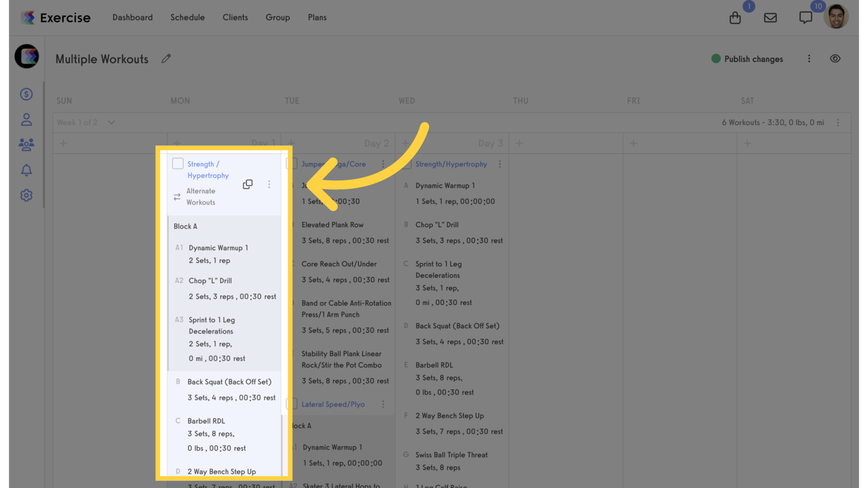Select Wednesday's 2 Way Bench Step Up exercise
Screen dimensions: 868x488
pyautogui.click(x=450, y=416)
